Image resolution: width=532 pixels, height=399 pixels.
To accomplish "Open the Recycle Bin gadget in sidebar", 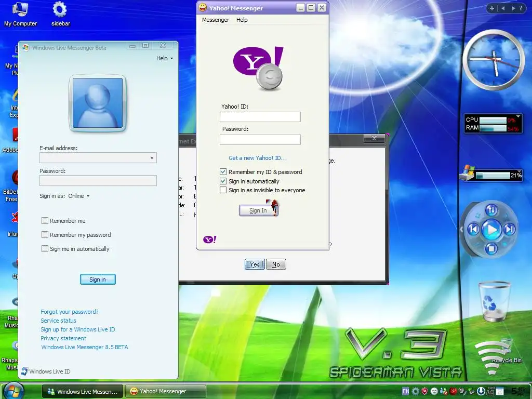I will (x=494, y=301).
